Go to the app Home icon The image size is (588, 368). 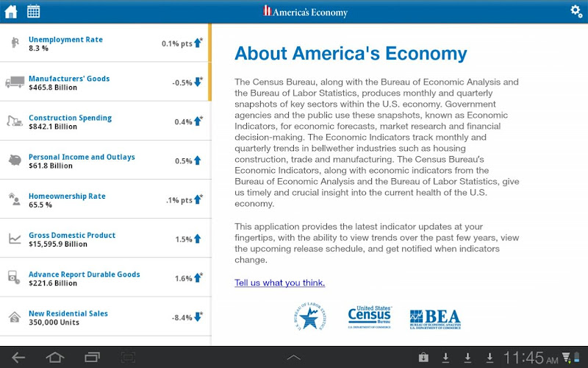tap(11, 12)
